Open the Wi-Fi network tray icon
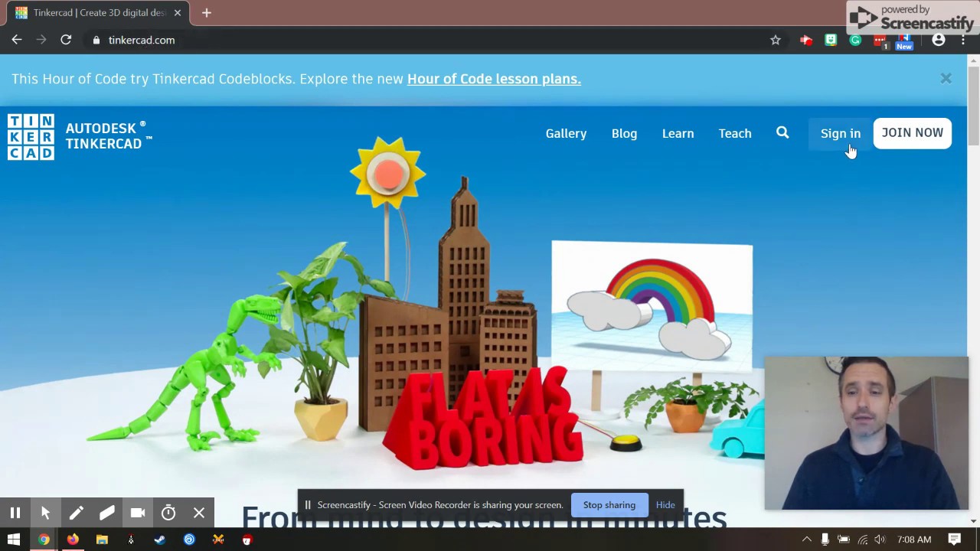Image resolution: width=980 pixels, height=551 pixels. [x=863, y=540]
